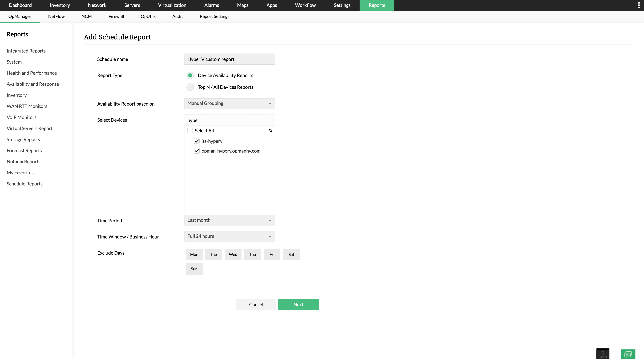Switch to the NetFlow tab
This screenshot has height=359, width=644.
tap(56, 16)
